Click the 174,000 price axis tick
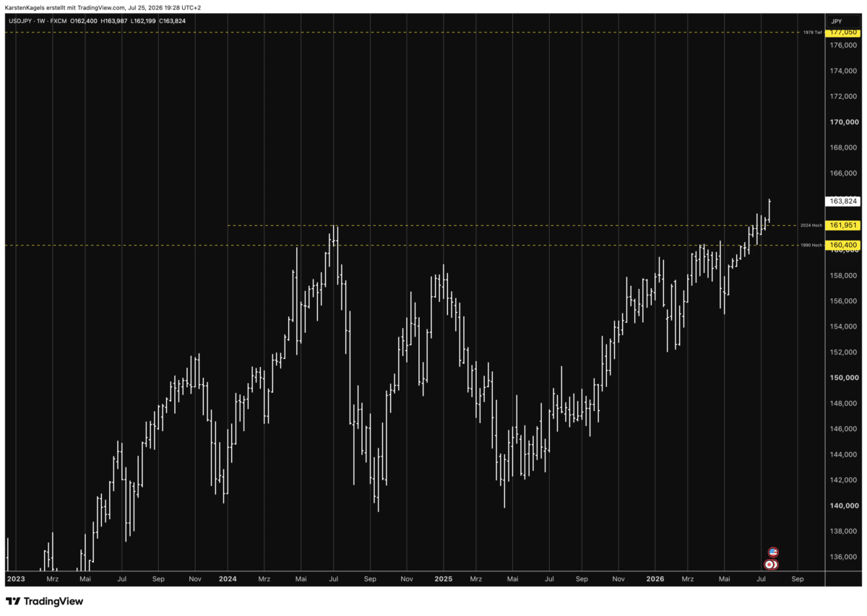Image resolution: width=867 pixels, height=616 pixels. (x=843, y=71)
